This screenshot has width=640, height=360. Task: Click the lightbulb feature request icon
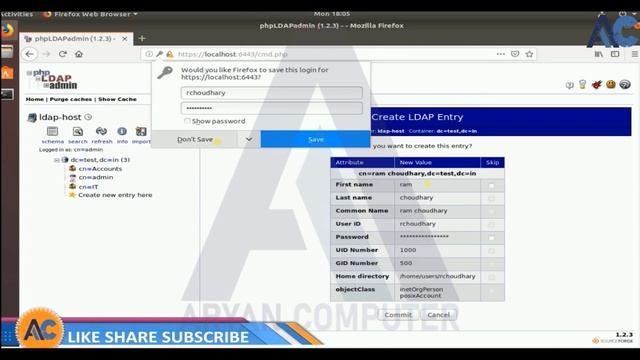click(582, 84)
